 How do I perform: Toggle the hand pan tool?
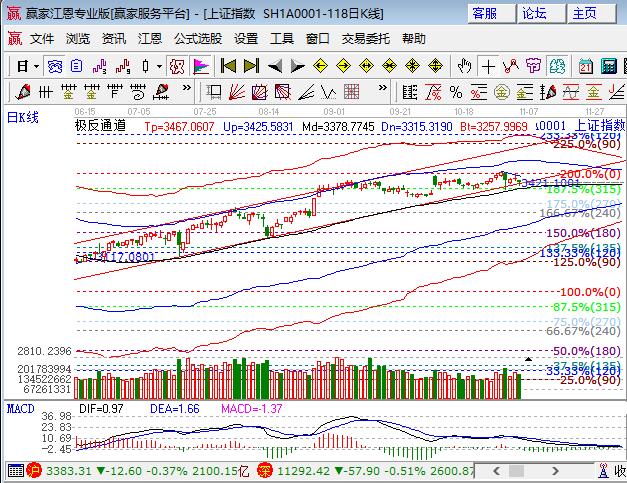tap(465, 66)
